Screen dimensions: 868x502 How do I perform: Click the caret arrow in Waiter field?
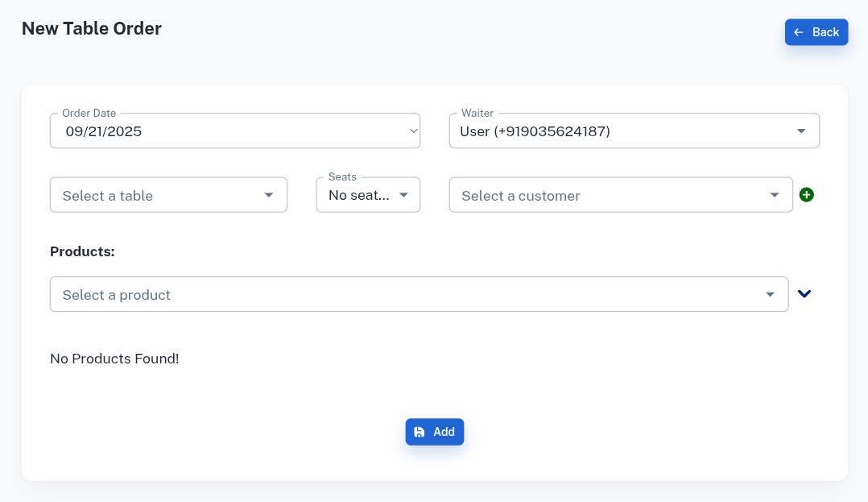800,131
